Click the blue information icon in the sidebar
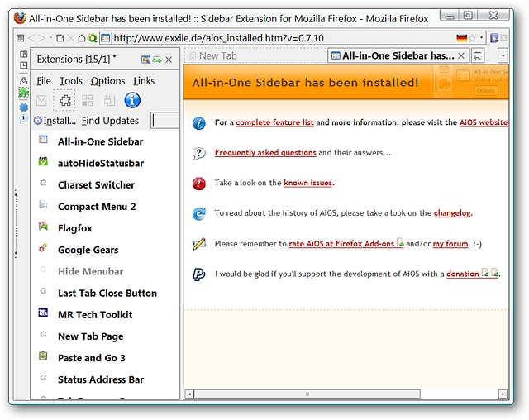Image resolution: width=529 pixels, height=420 pixels. pyautogui.click(x=132, y=100)
